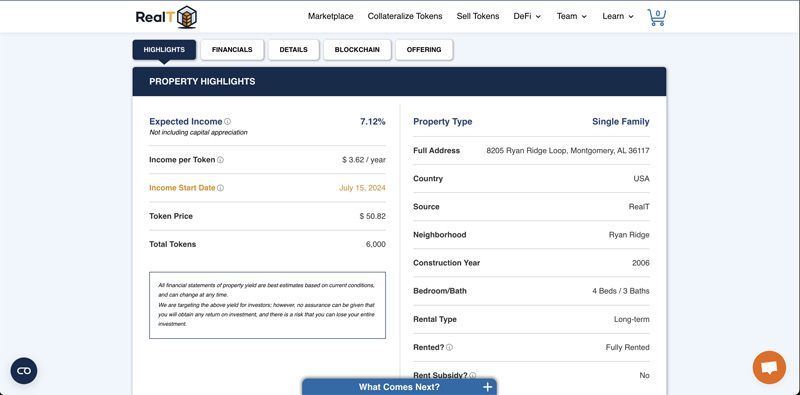Open Collateralize Tokens page

click(405, 16)
